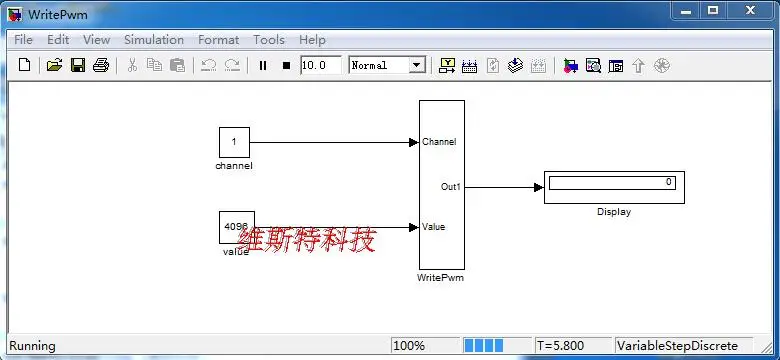780x360 pixels.
Task: Click the WritePwm window title icon
Action: pyautogui.click(x=15, y=14)
